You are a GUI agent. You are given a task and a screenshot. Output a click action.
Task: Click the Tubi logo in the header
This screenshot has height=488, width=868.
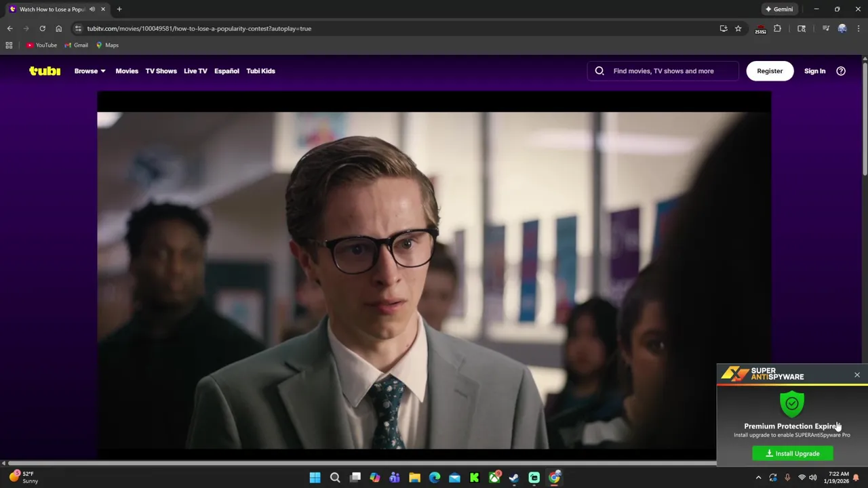[45, 70]
